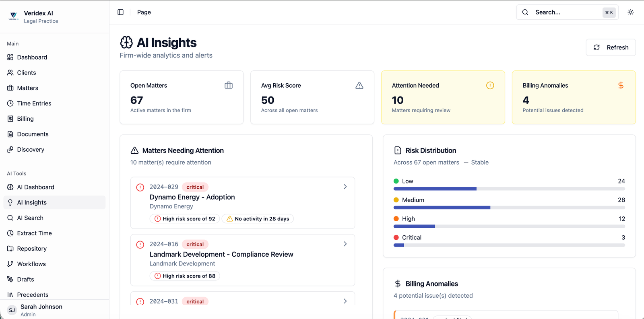
Task: Open the Landmark Development client link
Action: (x=182, y=263)
